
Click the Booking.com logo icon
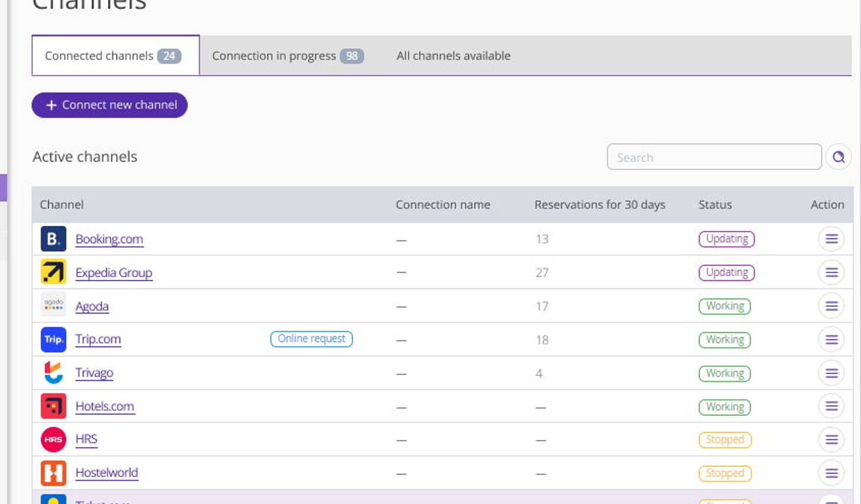(53, 239)
